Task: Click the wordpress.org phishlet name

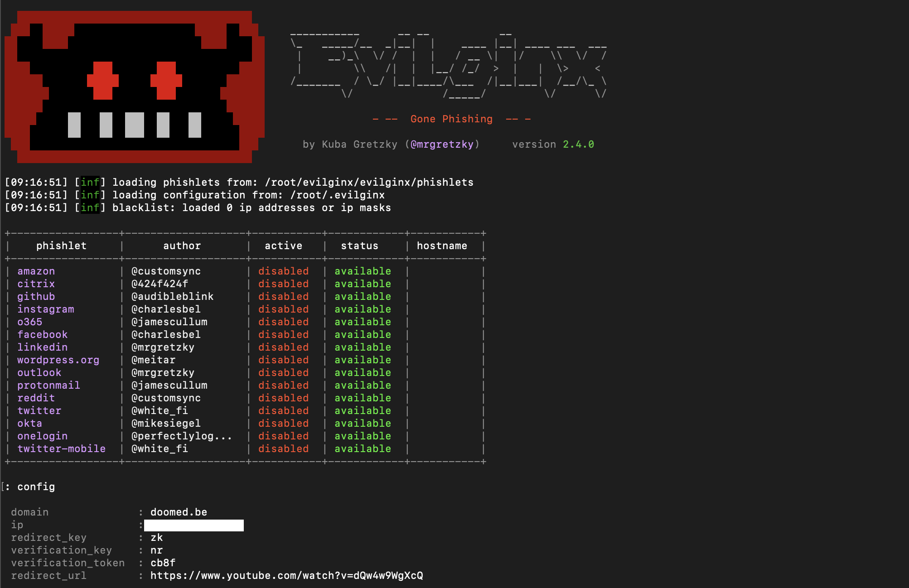Action: pos(58,360)
